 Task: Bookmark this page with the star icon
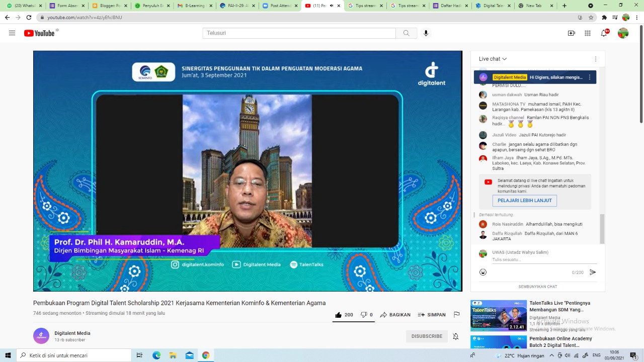(591, 17)
